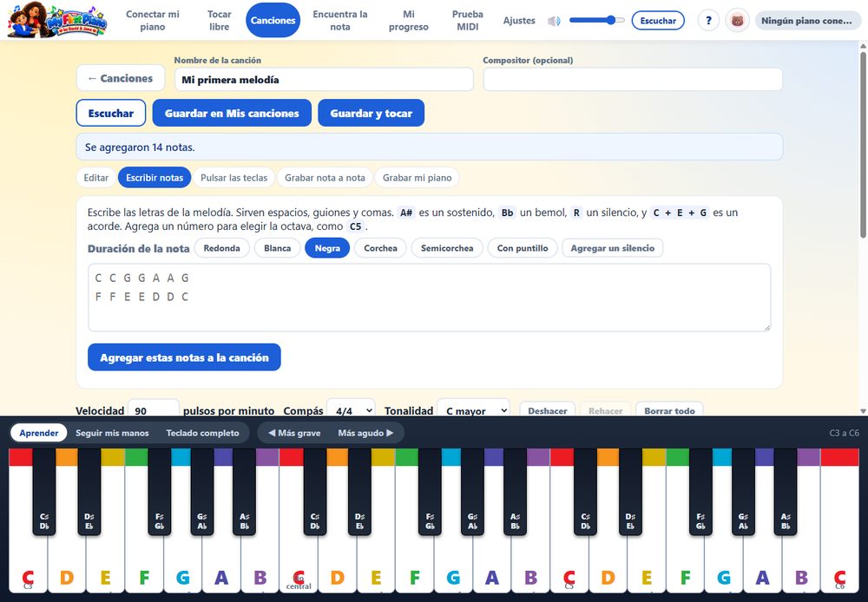
Task: Open Encuentra la nota page
Action: [340, 21]
